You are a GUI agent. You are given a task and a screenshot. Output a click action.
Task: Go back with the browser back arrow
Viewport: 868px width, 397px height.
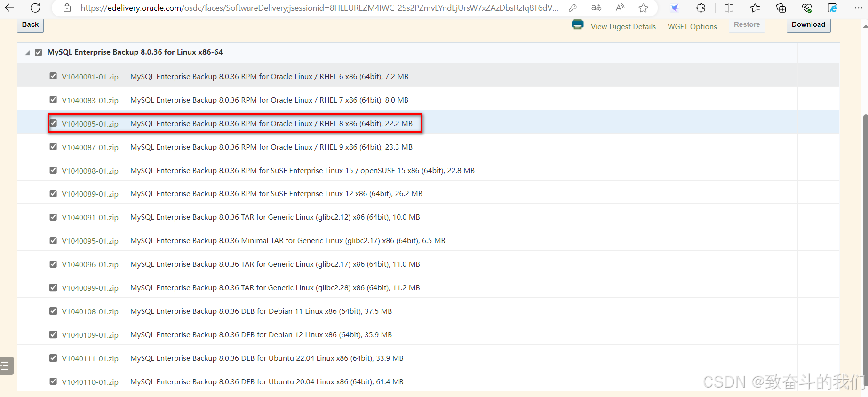(9, 8)
